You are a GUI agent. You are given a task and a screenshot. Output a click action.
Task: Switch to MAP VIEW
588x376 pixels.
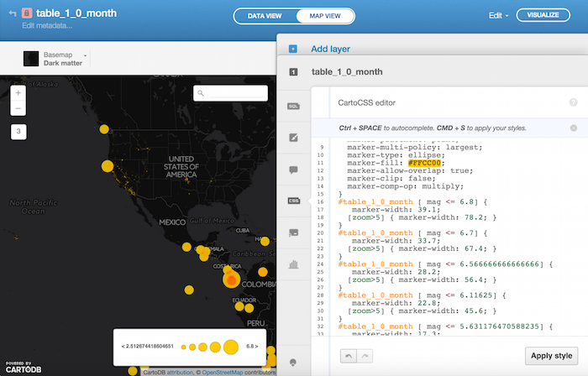(x=325, y=16)
